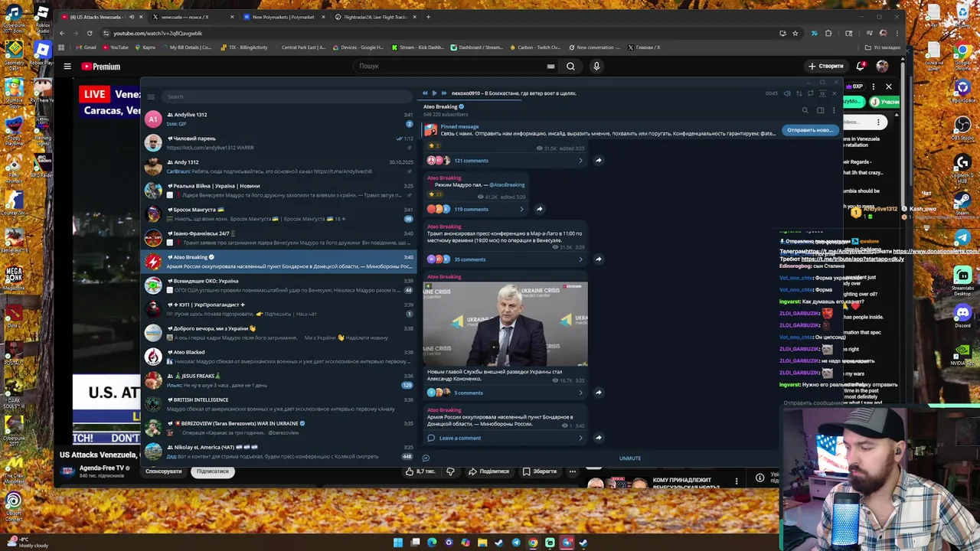This screenshot has width=980, height=551.
Task: Play the audio in Telegram's top player bar
Action: (434, 93)
